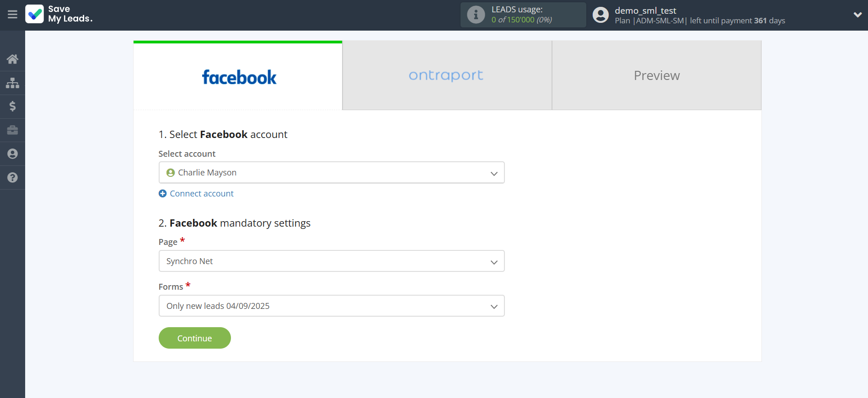Screen dimensions: 868x398
Task: Click the briefcase icon in sidebar
Action: click(x=12, y=130)
